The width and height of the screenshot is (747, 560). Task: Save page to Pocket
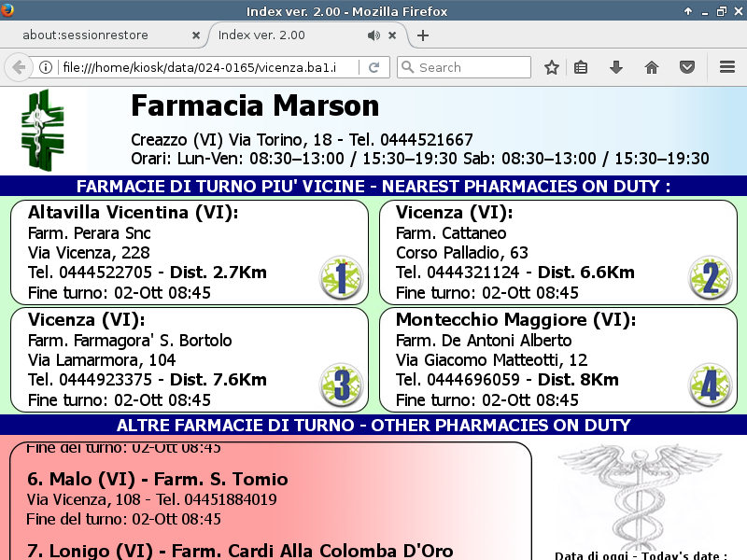[686, 67]
